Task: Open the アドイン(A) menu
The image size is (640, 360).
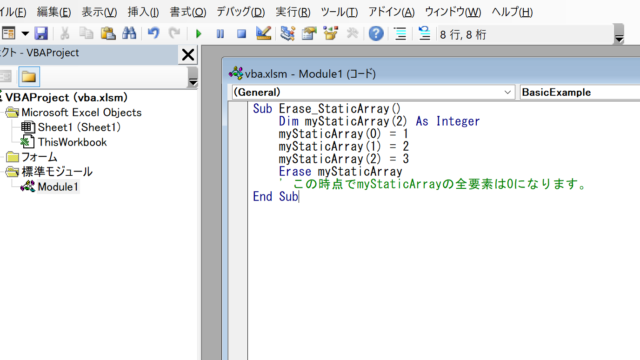Action: pos(391,12)
